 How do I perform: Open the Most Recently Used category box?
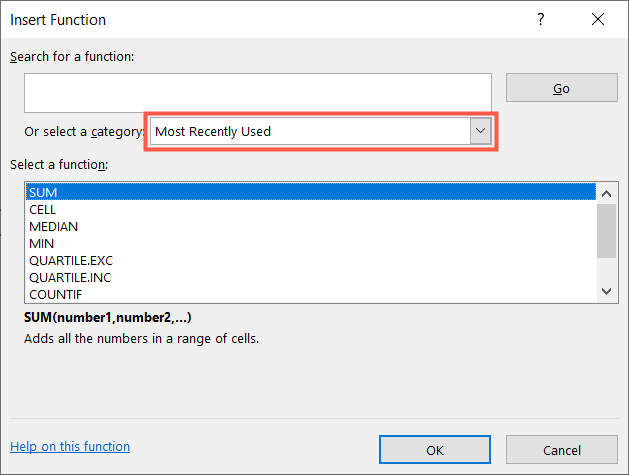[x=310, y=131]
